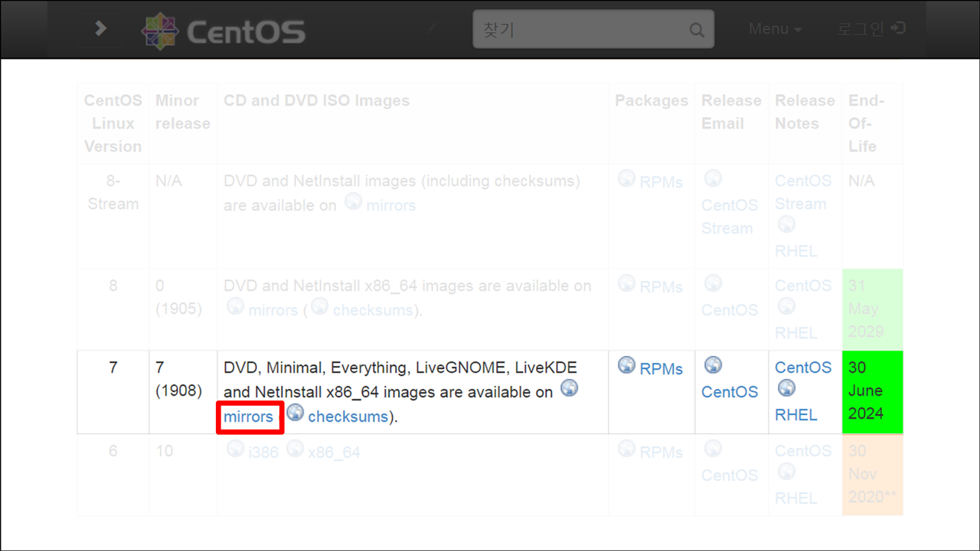Open RHEL release notes link in 8-Stream row
The image size is (980, 551).
point(796,251)
